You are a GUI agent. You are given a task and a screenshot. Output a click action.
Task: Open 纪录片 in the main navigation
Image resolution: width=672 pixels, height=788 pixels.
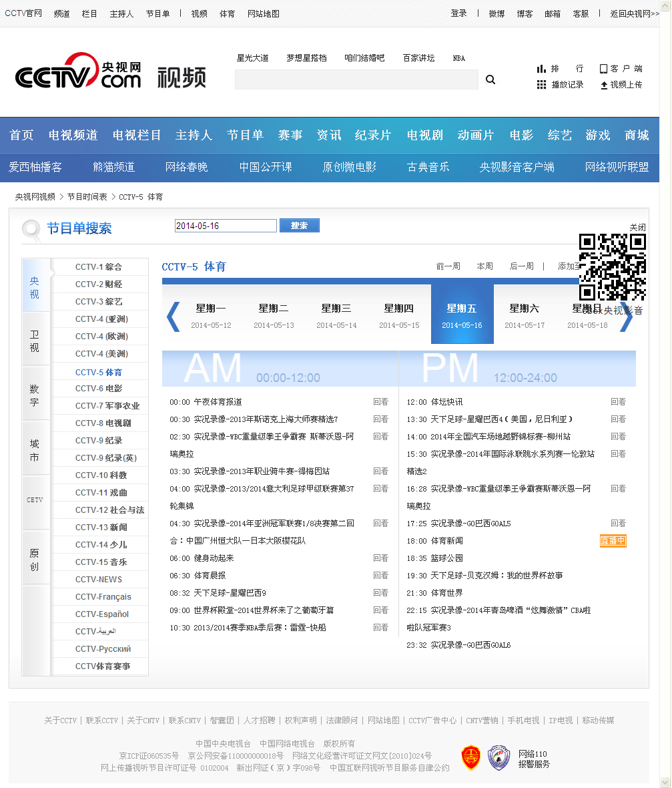pos(372,135)
